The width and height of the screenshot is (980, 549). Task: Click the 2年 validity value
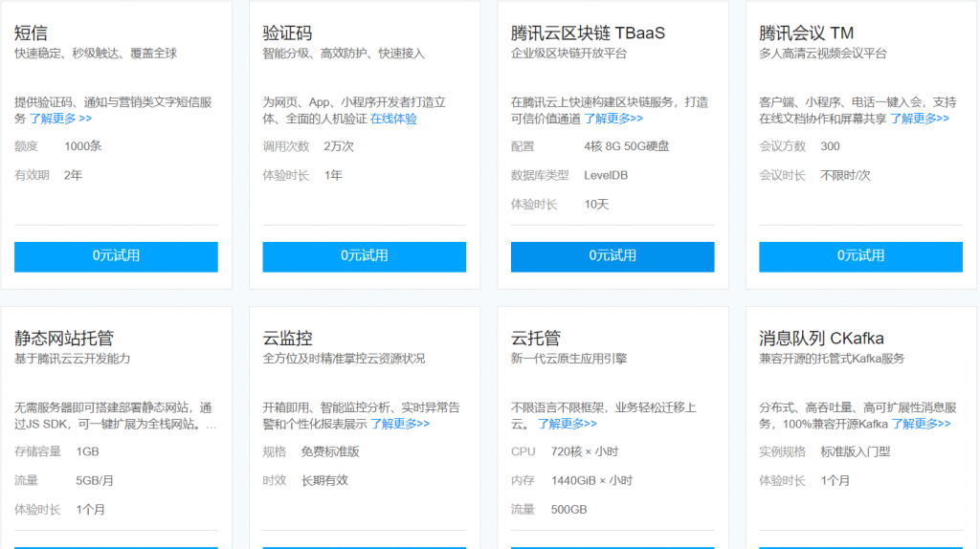pyautogui.click(x=73, y=175)
